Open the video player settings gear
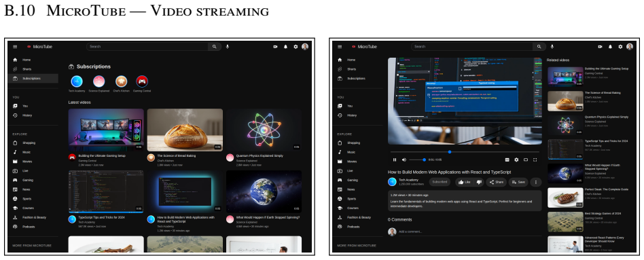This screenshot has height=260, width=644. pos(516,160)
